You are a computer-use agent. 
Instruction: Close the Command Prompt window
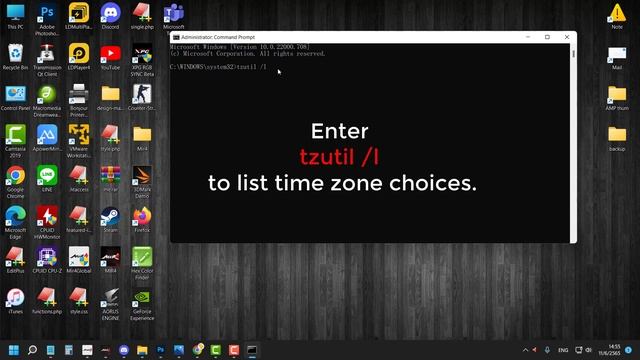567,37
